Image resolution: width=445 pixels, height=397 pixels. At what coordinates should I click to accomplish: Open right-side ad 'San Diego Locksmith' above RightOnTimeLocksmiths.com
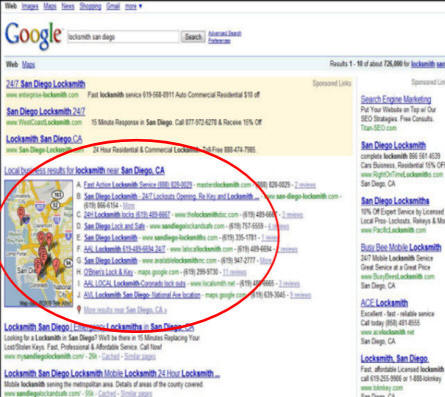click(x=393, y=145)
